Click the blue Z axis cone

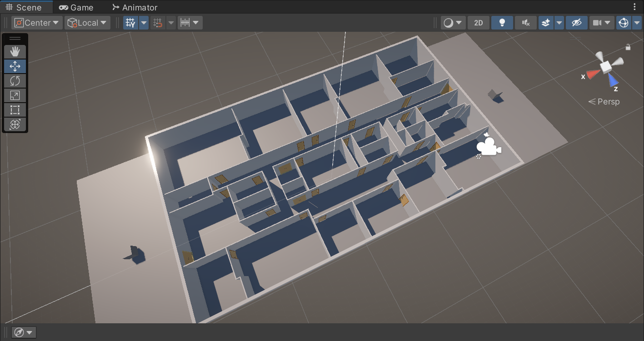pos(613,81)
